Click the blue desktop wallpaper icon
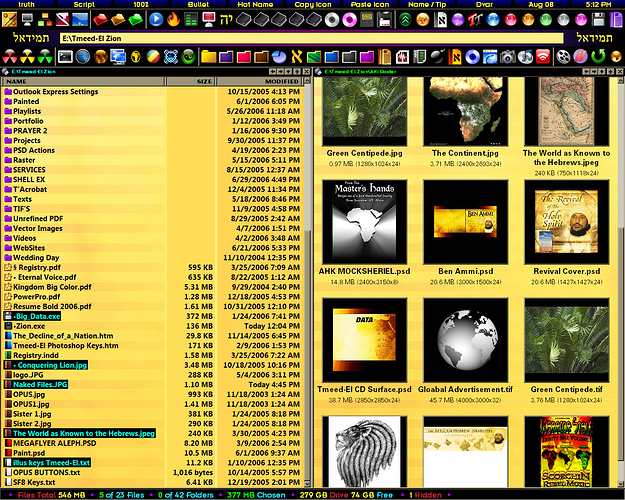625x500 pixels. (80, 19)
